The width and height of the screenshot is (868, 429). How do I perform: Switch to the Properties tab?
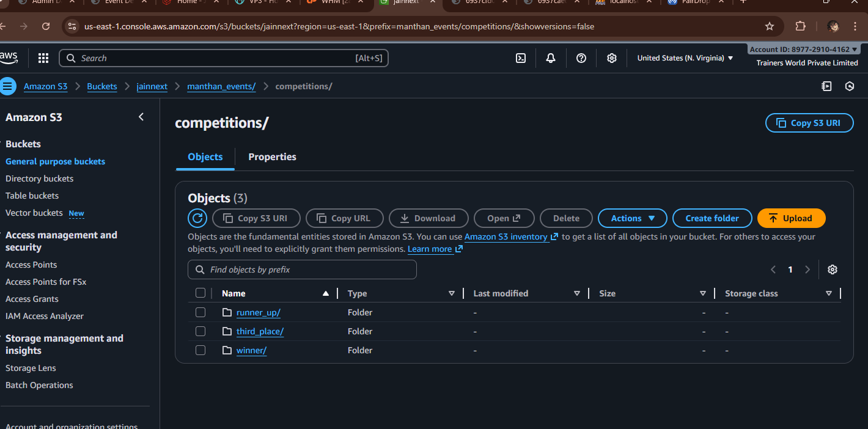(272, 157)
